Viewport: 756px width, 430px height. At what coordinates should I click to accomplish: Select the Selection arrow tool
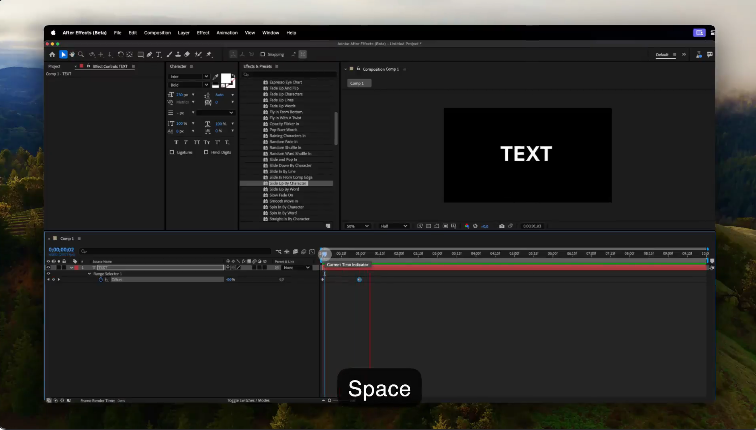point(63,54)
